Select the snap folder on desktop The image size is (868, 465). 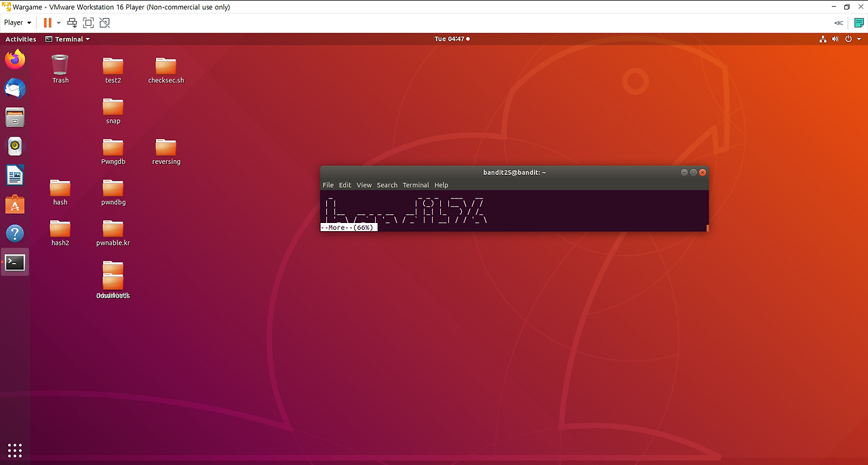point(113,110)
